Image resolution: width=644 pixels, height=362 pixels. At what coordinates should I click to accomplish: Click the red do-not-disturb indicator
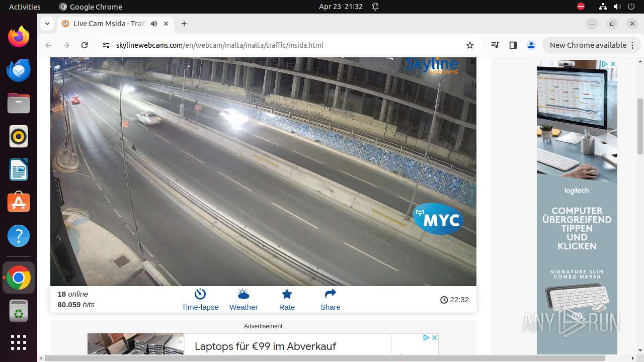pos(581,7)
